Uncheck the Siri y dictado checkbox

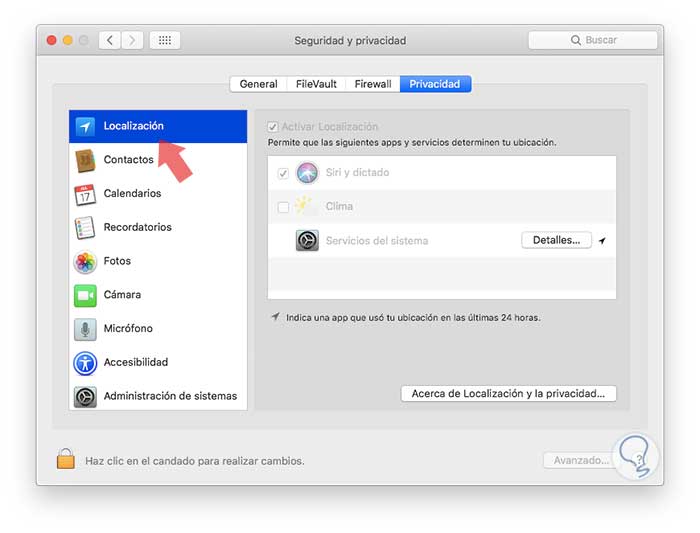(283, 173)
